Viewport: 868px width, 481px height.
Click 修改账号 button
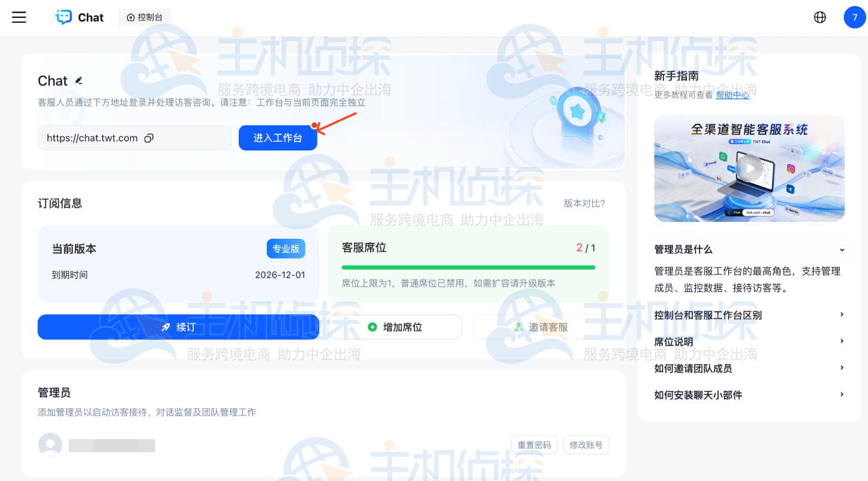click(x=586, y=445)
